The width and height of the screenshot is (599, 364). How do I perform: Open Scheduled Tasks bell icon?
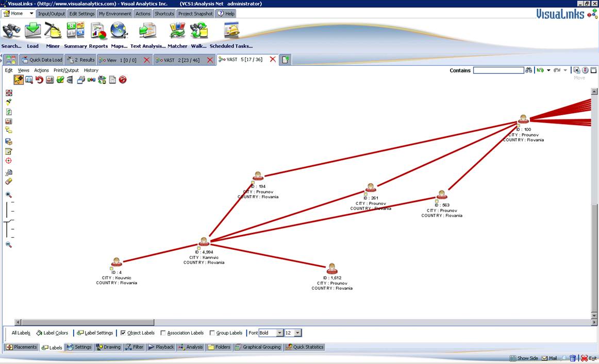tap(231, 30)
